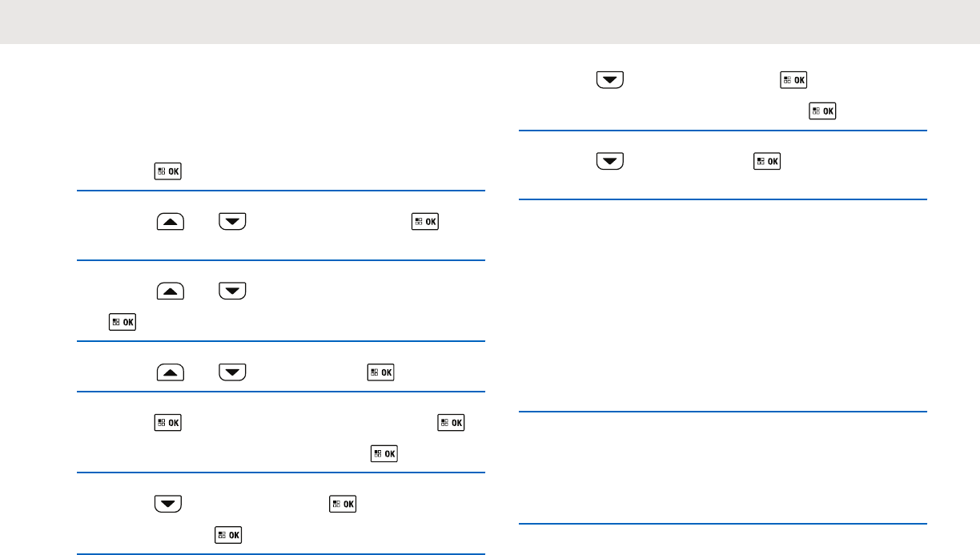Select OK key on bottom line of left column

tap(228, 534)
